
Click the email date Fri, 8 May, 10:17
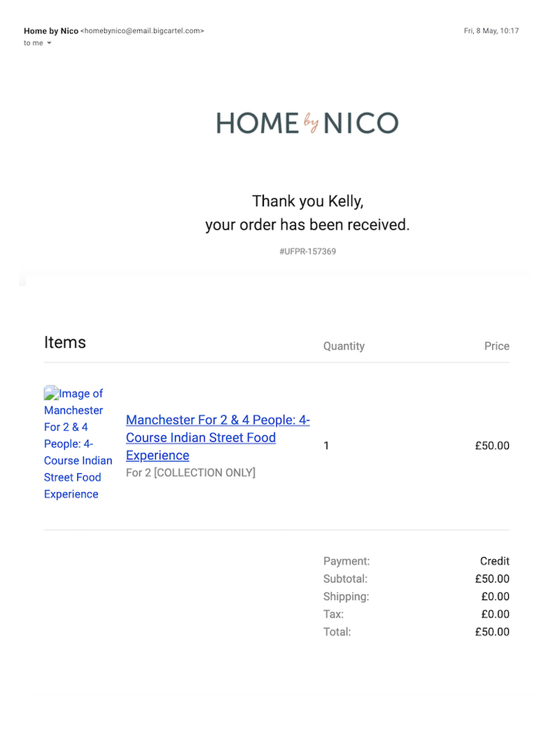coord(491,31)
